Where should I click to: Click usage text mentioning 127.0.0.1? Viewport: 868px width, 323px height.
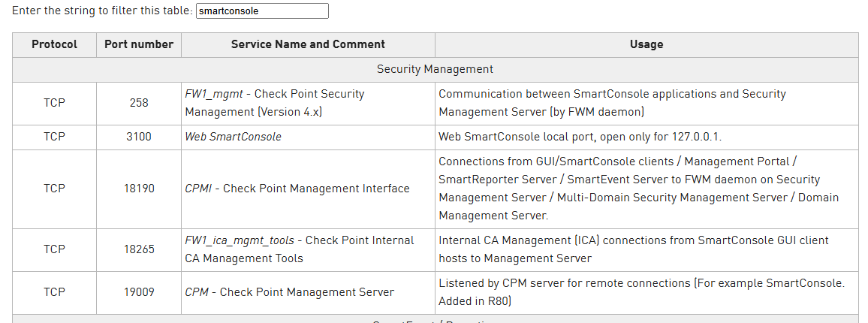580,137
